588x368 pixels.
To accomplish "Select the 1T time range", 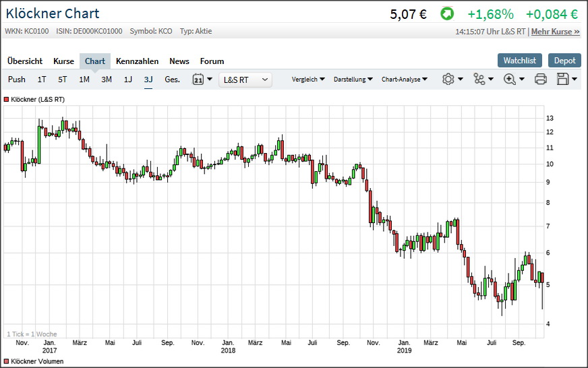I will (42, 80).
